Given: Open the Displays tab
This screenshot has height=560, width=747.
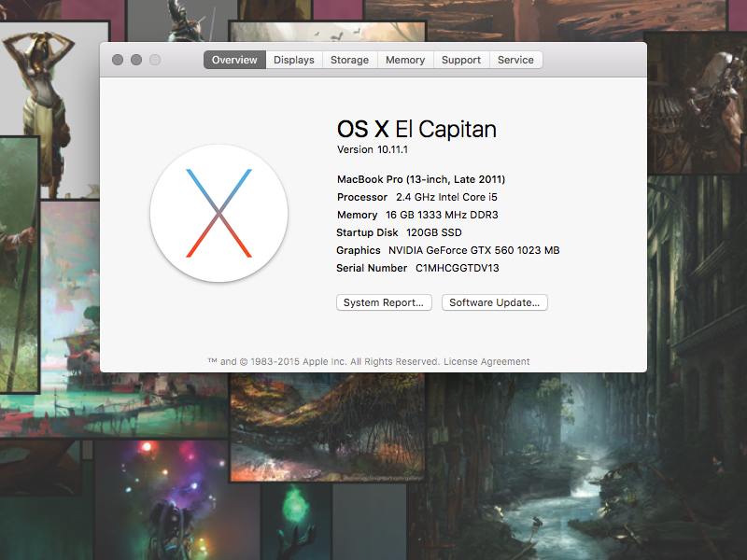Looking at the screenshot, I should pos(294,60).
